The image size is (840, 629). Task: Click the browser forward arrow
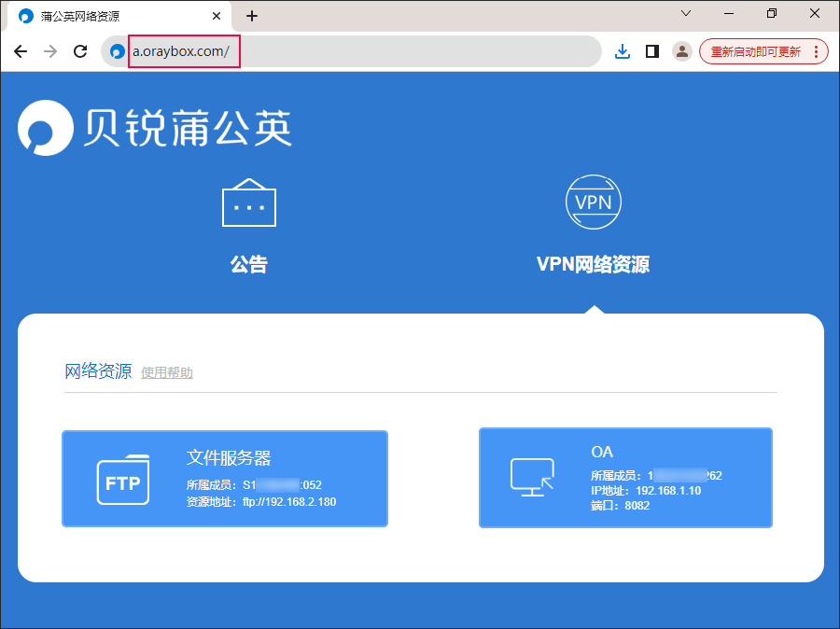click(50, 51)
